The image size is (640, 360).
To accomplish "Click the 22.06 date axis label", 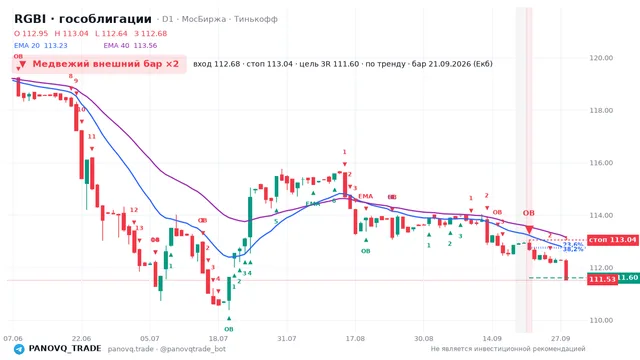I will 81,338.
